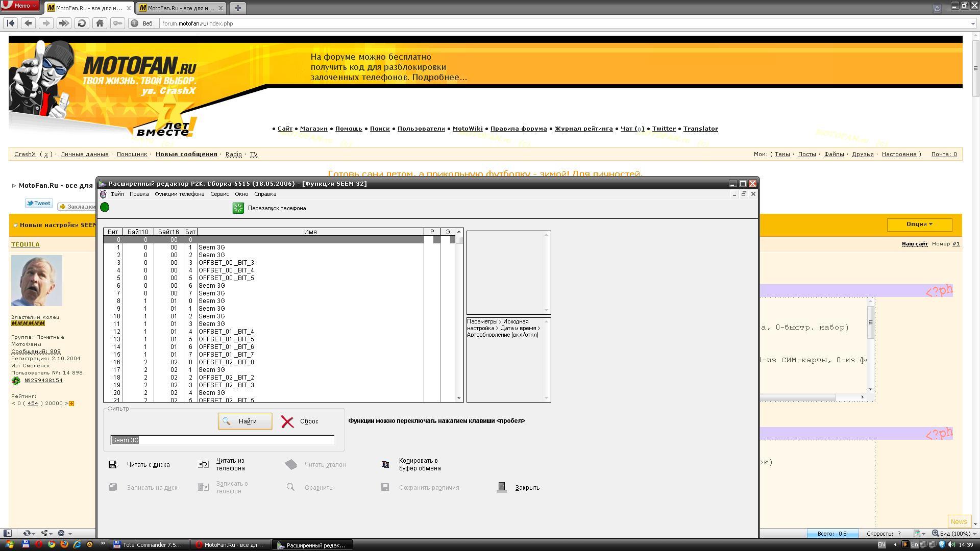Click the SEEM function list scrollbar down arrow

(x=459, y=398)
